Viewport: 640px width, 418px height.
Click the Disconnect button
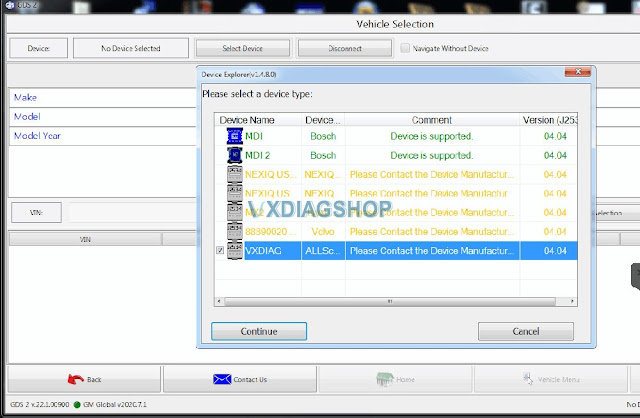pyautogui.click(x=345, y=48)
